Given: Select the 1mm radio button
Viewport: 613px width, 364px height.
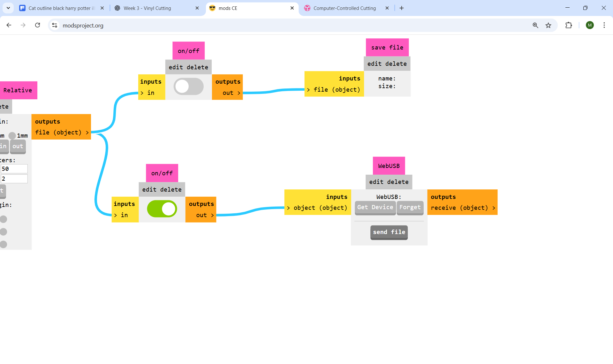Looking at the screenshot, I should [x=12, y=136].
